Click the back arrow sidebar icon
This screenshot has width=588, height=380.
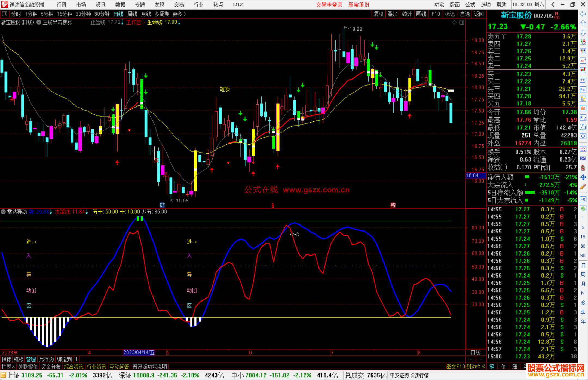pyautogui.click(x=583, y=14)
